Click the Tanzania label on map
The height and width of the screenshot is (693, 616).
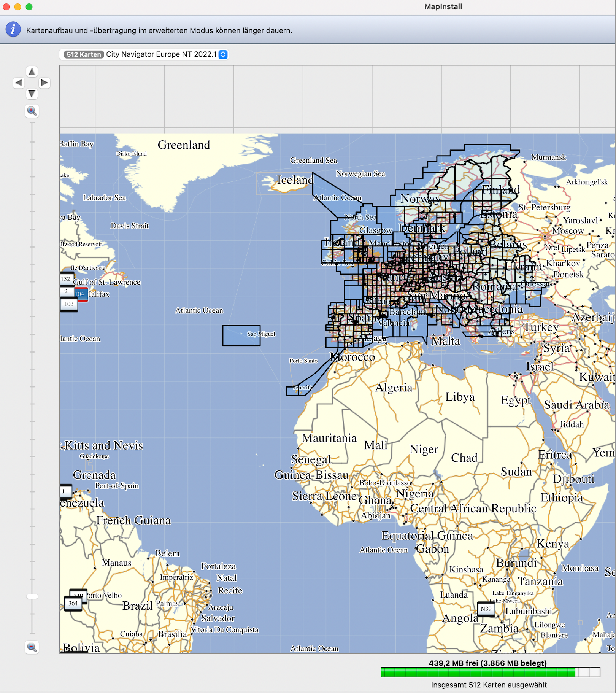pos(540,581)
